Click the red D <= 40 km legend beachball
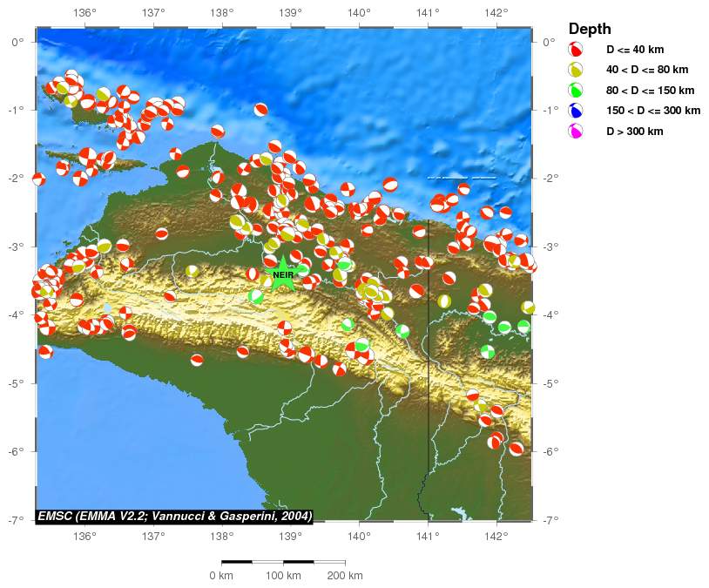709x588 pixels. tap(576, 49)
